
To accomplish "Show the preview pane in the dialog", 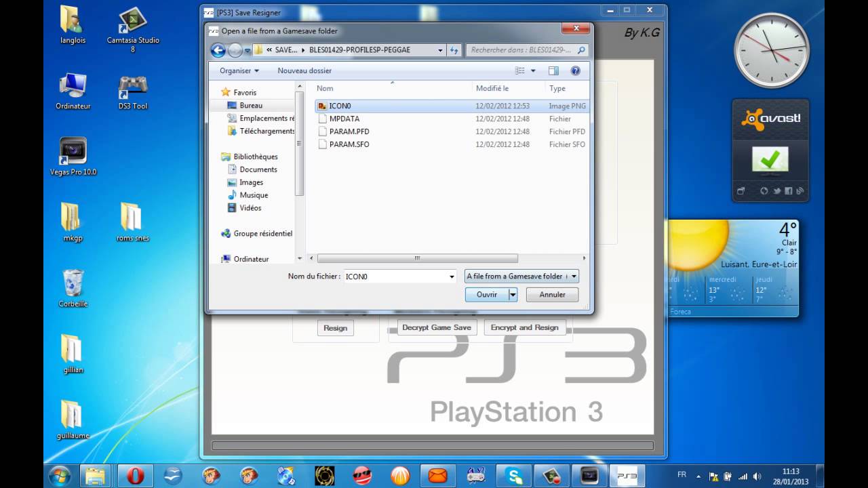I will 553,70.
